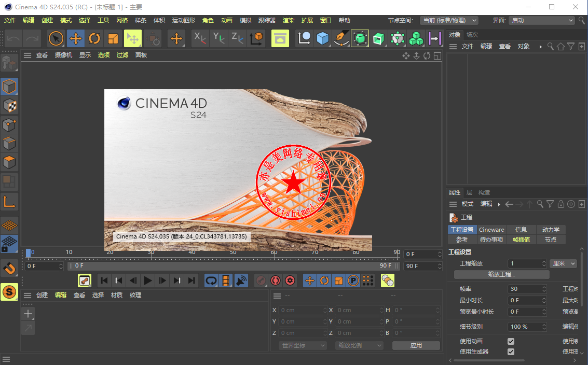Click the preview range bar showing 0 F to 90 F
Image resolution: width=588 pixels, height=365 pixels.
[233, 265]
